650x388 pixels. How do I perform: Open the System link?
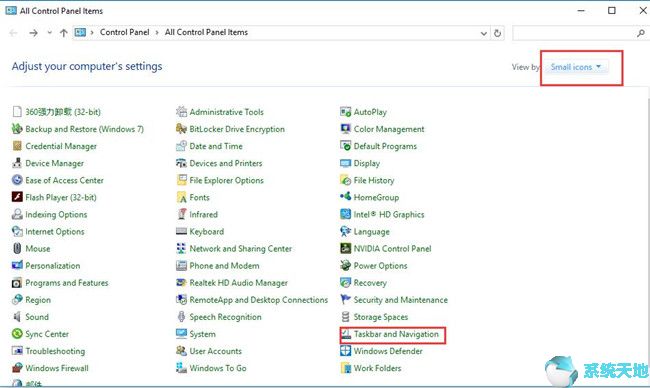pyautogui.click(x=202, y=334)
